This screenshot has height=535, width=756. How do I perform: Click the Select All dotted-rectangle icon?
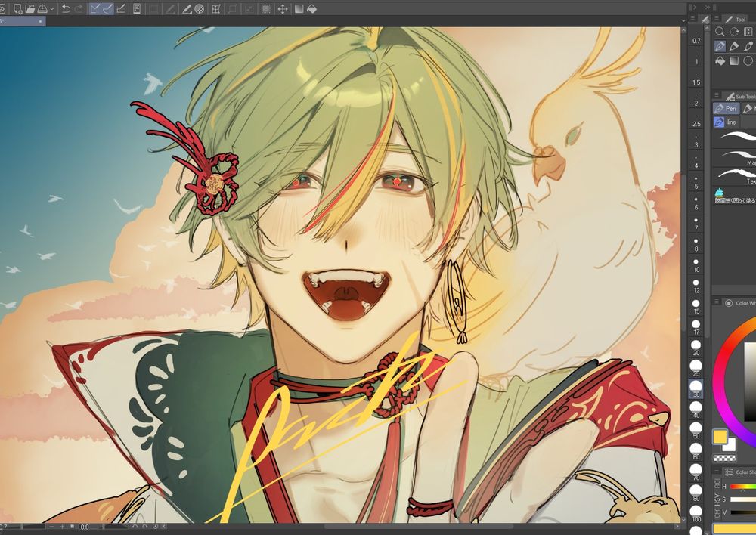click(x=265, y=8)
